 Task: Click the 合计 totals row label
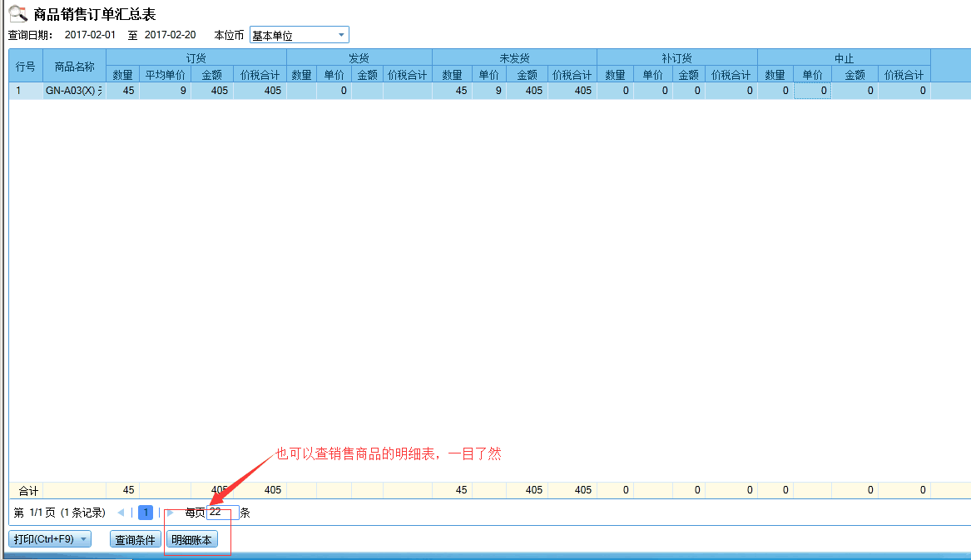[x=27, y=490]
